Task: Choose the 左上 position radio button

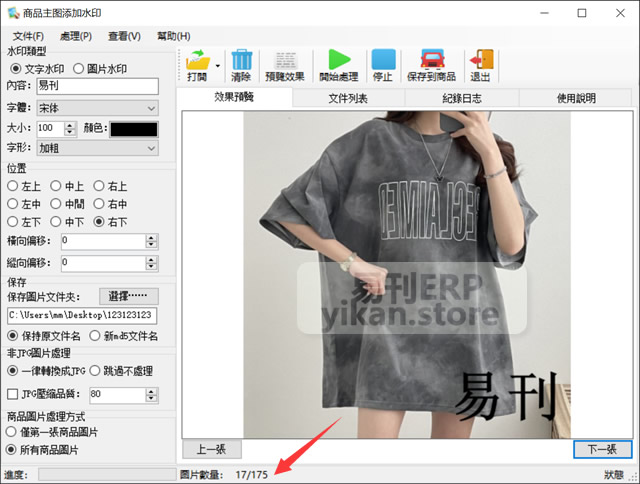Action: tap(13, 186)
